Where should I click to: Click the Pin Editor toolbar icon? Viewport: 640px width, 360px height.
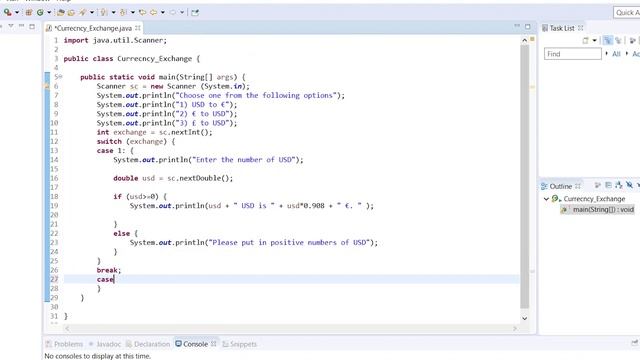pyautogui.click(x=195, y=12)
